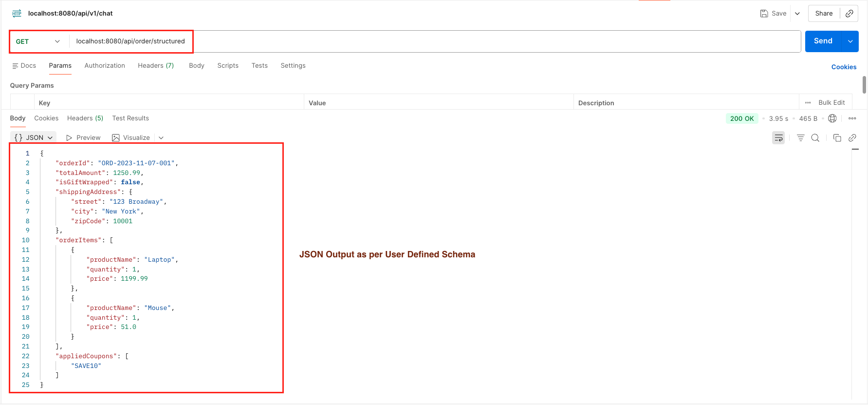Screen dimensions: 868x405
Task: Switch to the Params tab
Action: 60,66
